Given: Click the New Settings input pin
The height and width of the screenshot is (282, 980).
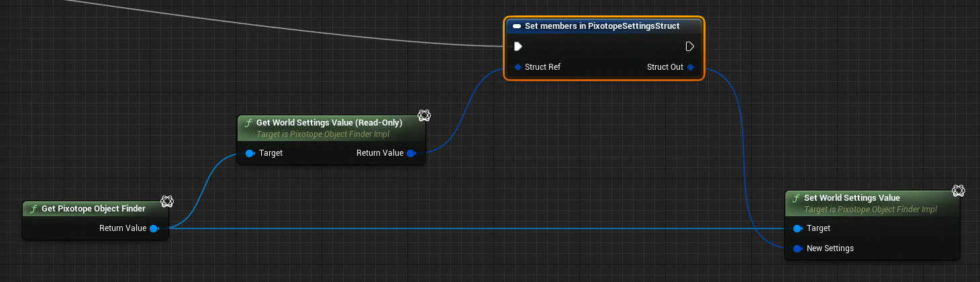Looking at the screenshot, I should (x=797, y=248).
